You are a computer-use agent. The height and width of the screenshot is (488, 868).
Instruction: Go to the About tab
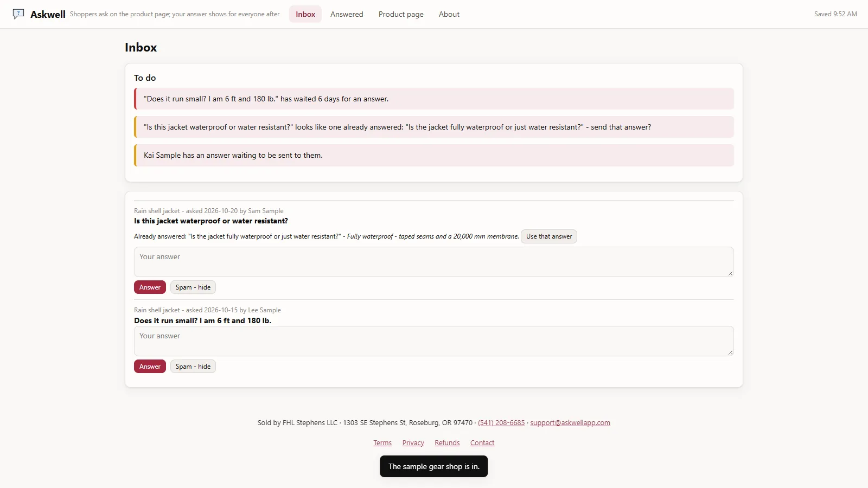coord(449,14)
